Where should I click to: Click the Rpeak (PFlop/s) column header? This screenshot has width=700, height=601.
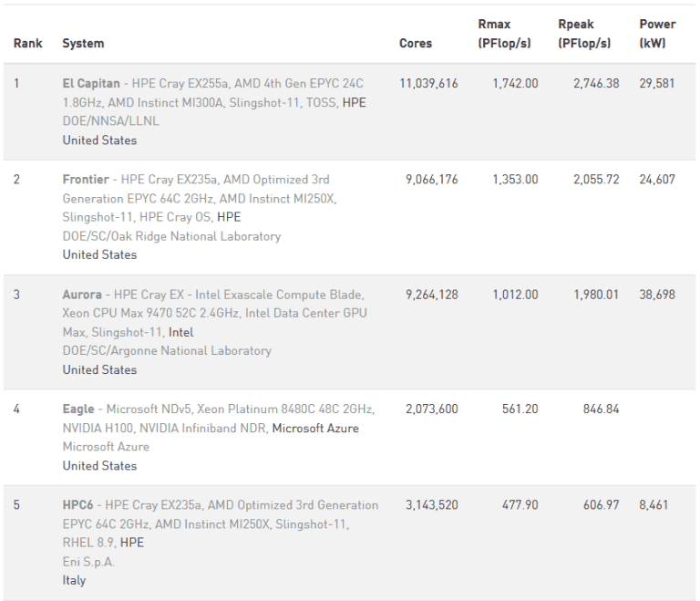[584, 34]
